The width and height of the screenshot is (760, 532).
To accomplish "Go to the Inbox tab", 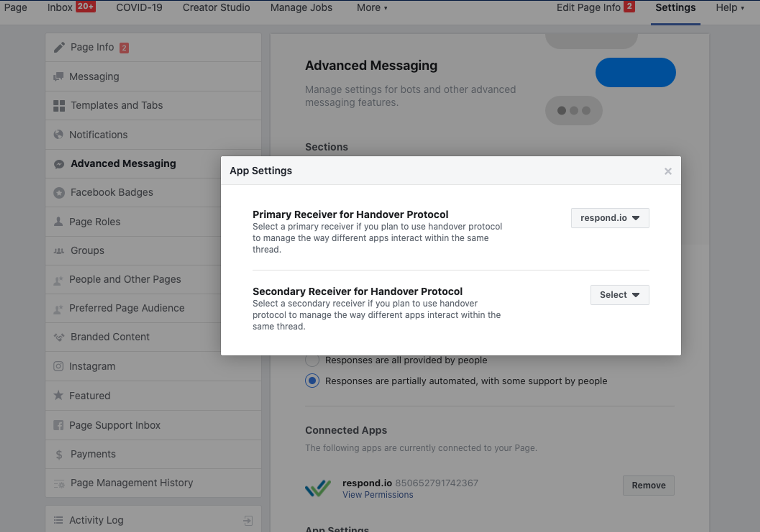I will [x=60, y=8].
